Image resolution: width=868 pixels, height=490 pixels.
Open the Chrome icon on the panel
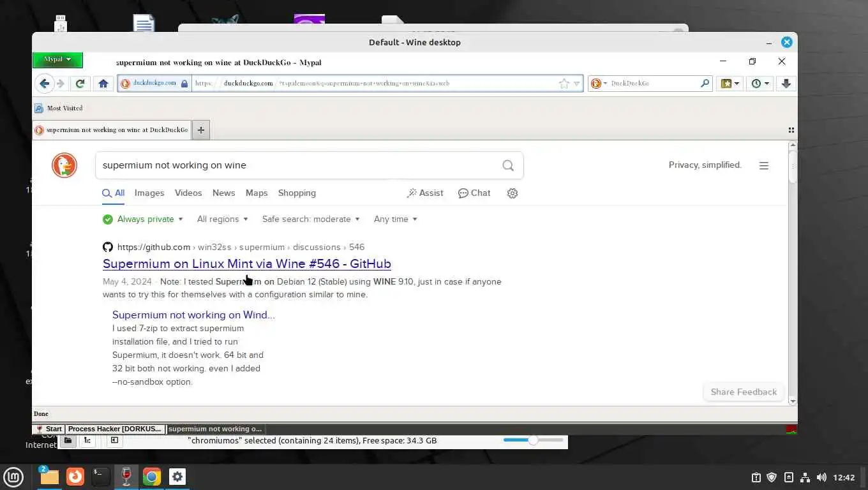click(x=152, y=477)
